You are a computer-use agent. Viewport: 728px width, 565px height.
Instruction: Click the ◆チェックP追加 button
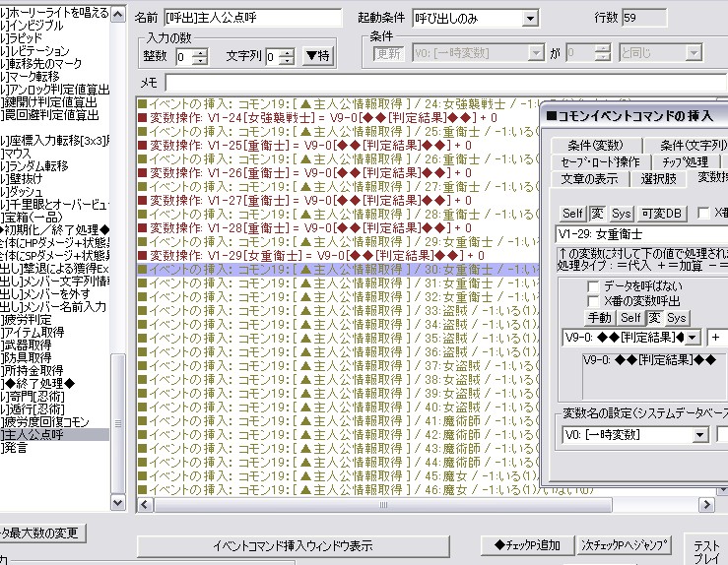(x=527, y=545)
